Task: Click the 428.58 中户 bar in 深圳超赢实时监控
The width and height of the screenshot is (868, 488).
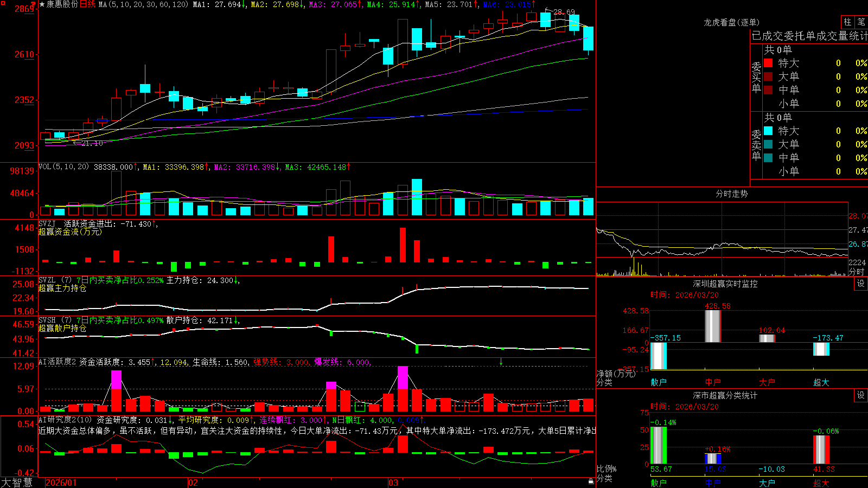Action: point(712,326)
